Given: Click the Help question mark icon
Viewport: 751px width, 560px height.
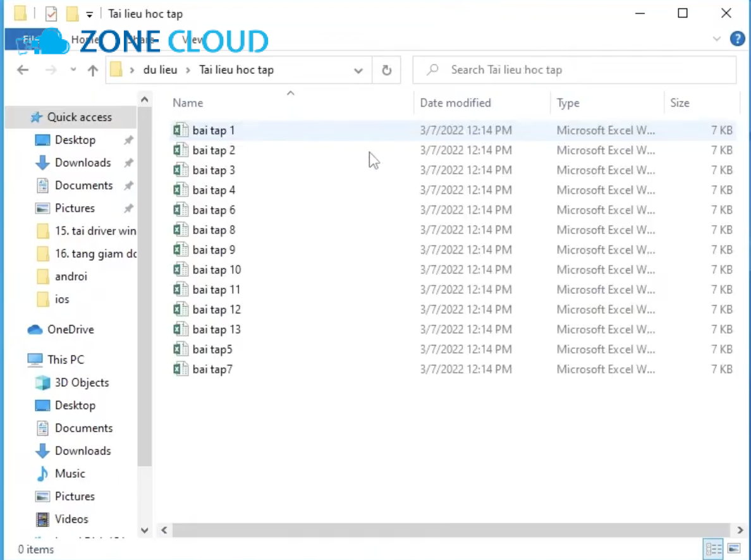Looking at the screenshot, I should pyautogui.click(x=737, y=39).
